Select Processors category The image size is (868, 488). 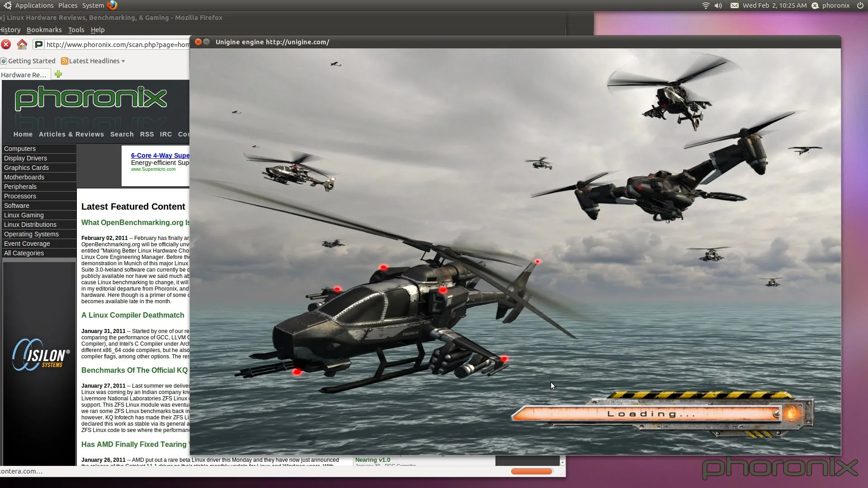pos(39,196)
